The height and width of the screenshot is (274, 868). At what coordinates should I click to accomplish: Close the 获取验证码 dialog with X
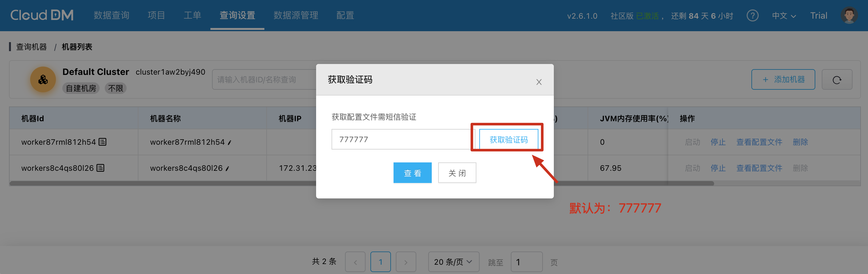[539, 82]
